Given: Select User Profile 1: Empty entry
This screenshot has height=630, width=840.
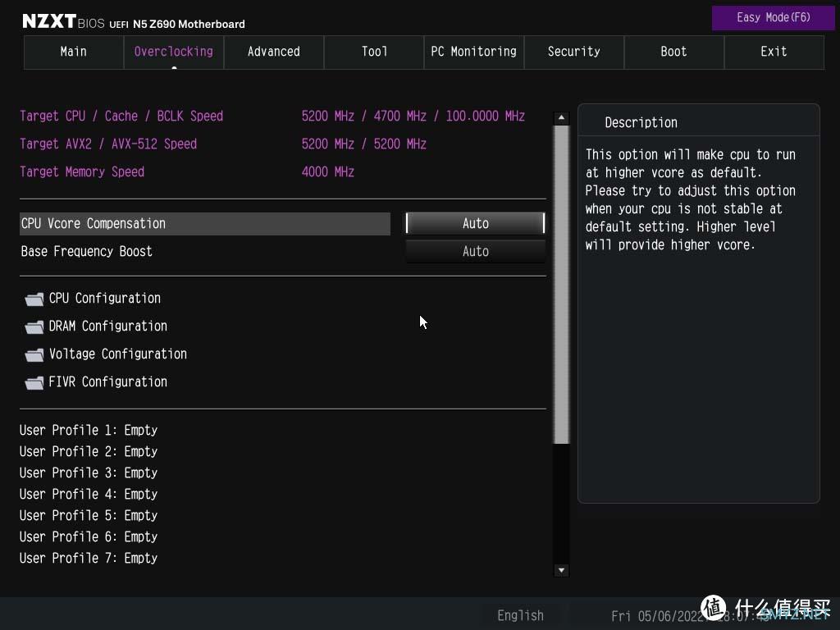Looking at the screenshot, I should (89, 430).
